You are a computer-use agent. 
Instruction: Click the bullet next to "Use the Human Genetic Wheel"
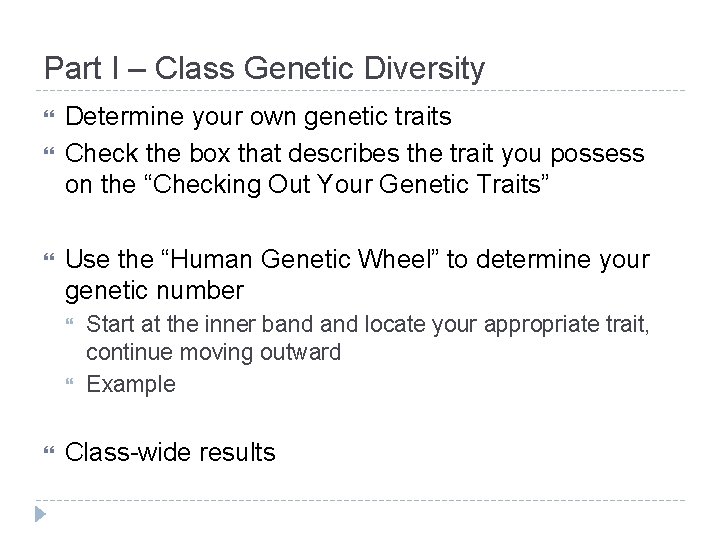pos(48,261)
